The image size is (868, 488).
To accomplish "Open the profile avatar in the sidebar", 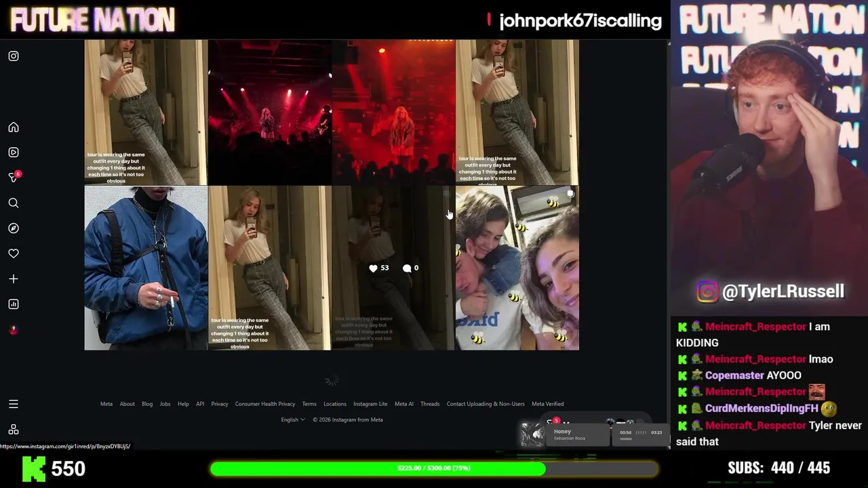I will [14, 330].
